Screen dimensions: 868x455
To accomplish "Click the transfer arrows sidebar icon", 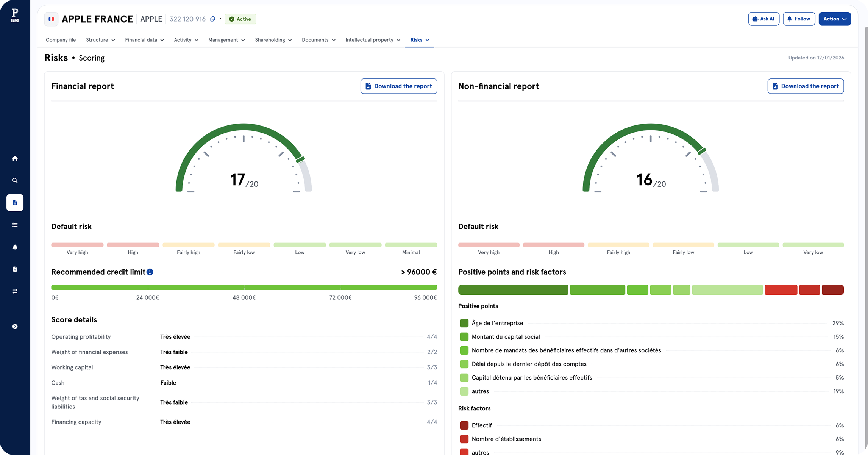I will click(15, 291).
